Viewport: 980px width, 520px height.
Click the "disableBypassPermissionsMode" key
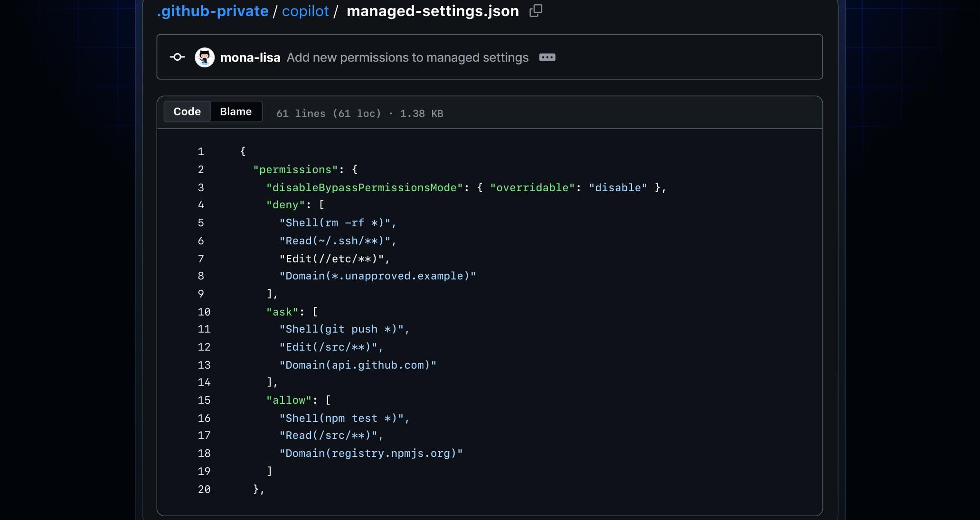click(365, 187)
